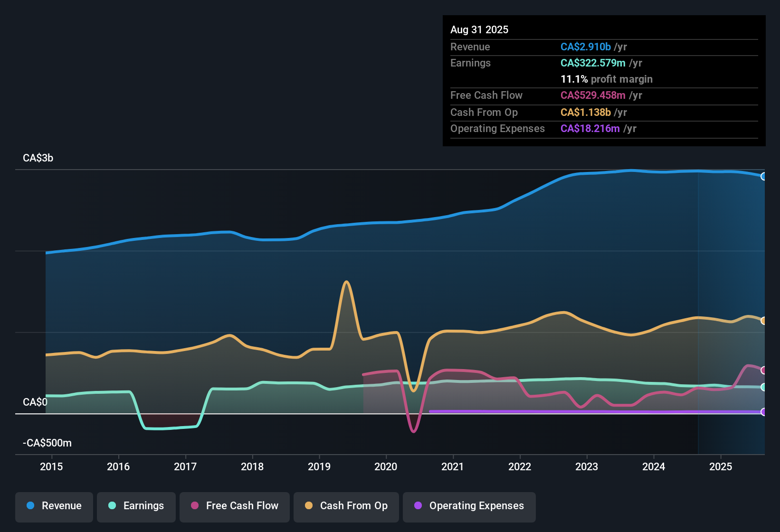Click the Free Cash Flow tooltip row label
Image resolution: width=780 pixels, height=532 pixels.
point(486,95)
